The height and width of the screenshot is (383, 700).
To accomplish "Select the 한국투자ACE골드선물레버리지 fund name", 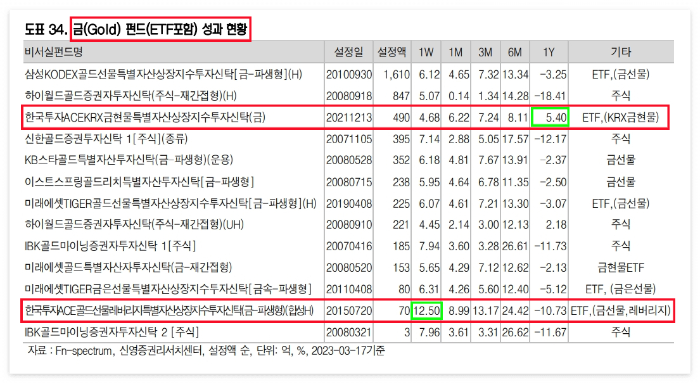I will pyautogui.click(x=169, y=310).
